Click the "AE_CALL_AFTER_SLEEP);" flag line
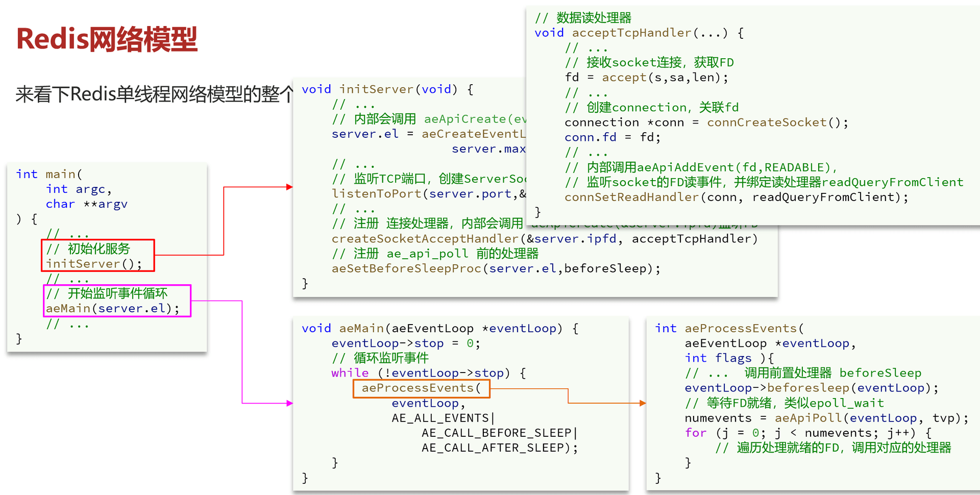 [500, 448]
